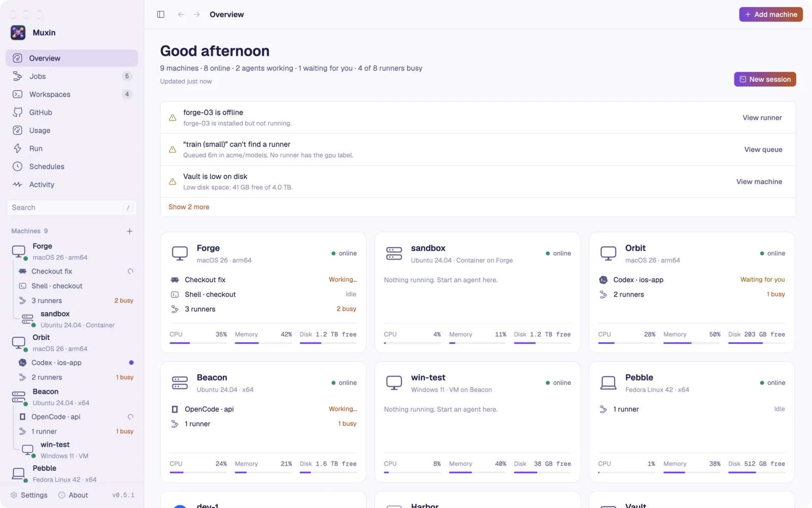This screenshot has width=812, height=508.
Task: Start a New session
Action: 765,79
